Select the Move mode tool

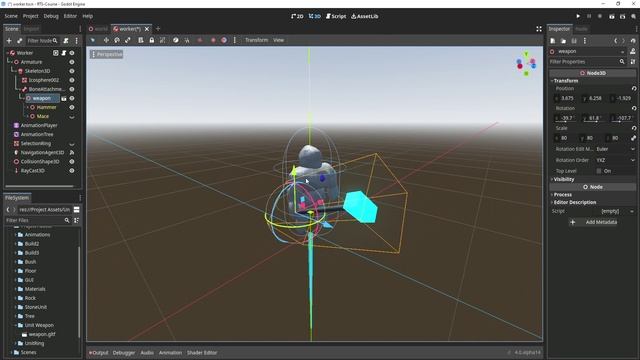[106, 40]
